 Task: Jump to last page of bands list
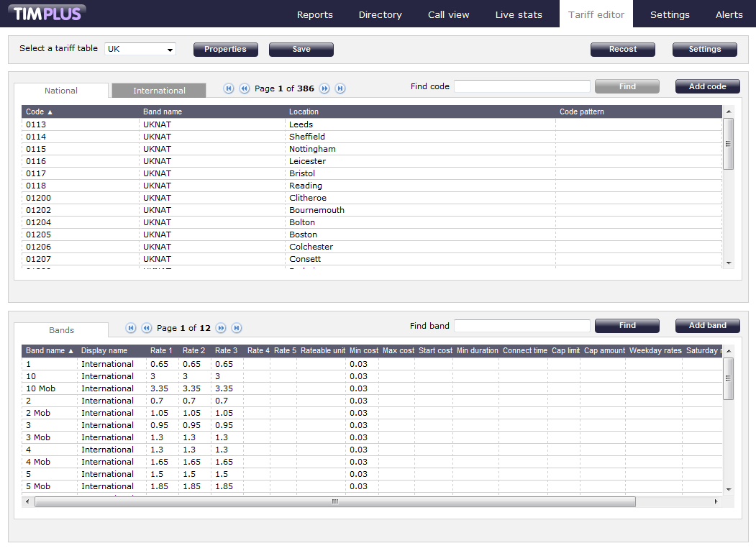point(237,328)
